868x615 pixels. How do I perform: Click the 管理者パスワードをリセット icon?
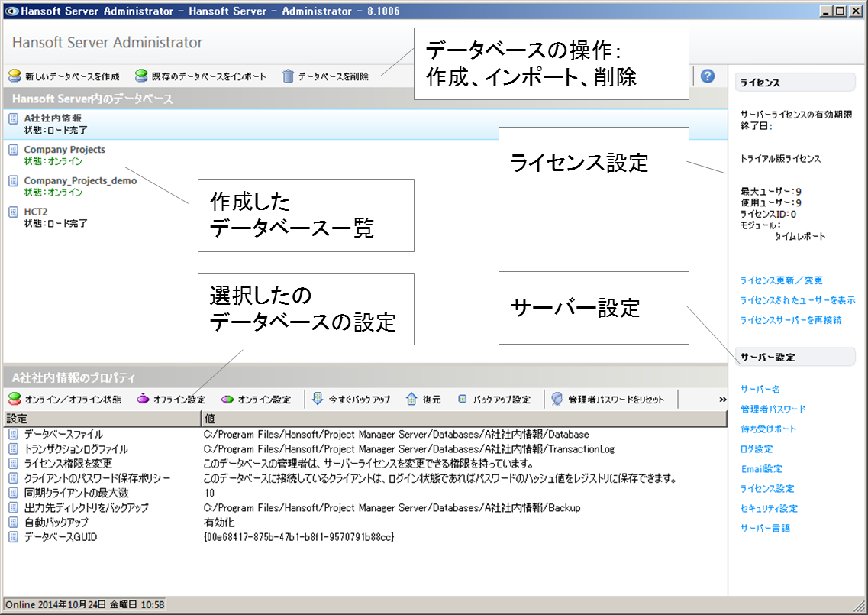tap(557, 399)
